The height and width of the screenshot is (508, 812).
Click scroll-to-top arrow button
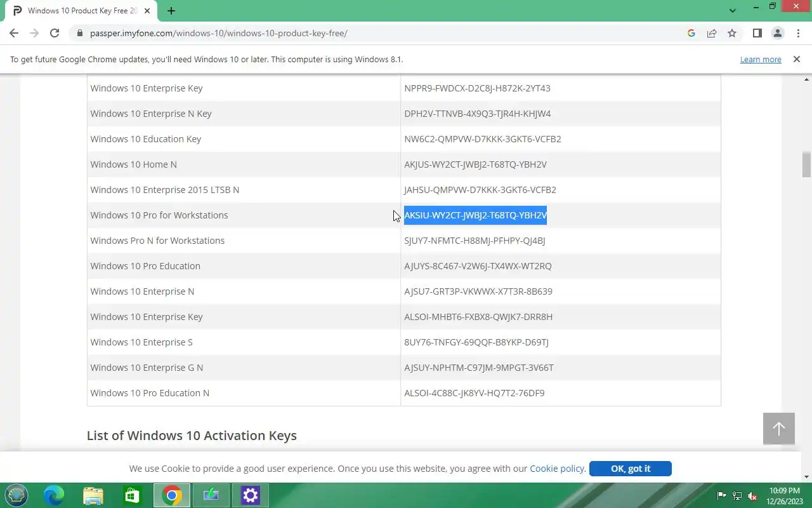tap(779, 429)
